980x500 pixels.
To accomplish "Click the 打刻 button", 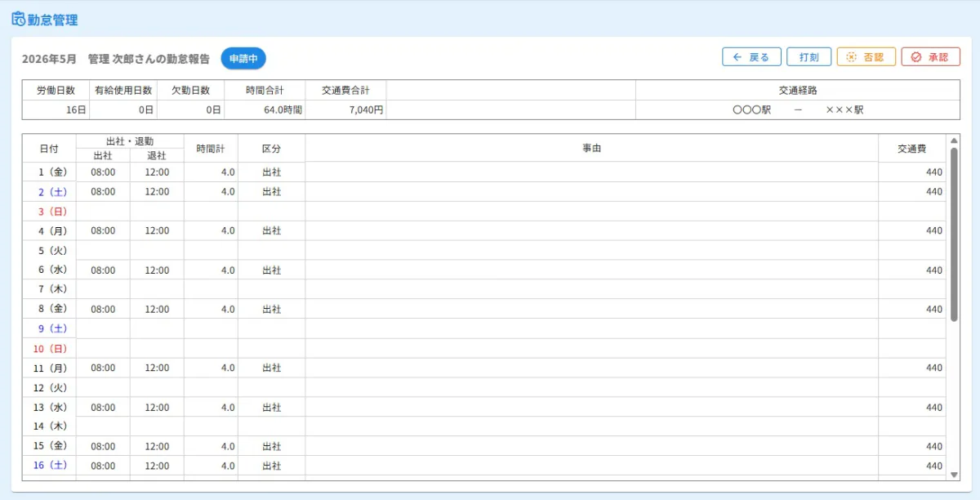I will click(809, 57).
